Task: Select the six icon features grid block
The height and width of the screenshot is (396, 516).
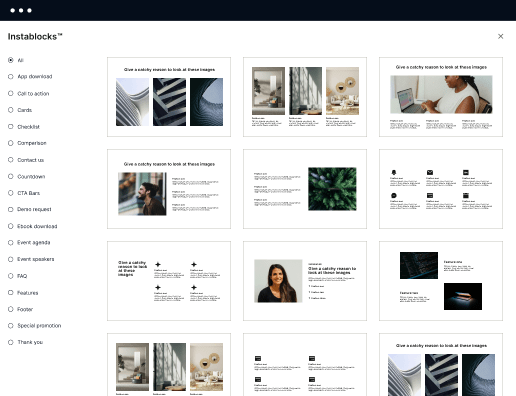Action: pos(441,189)
